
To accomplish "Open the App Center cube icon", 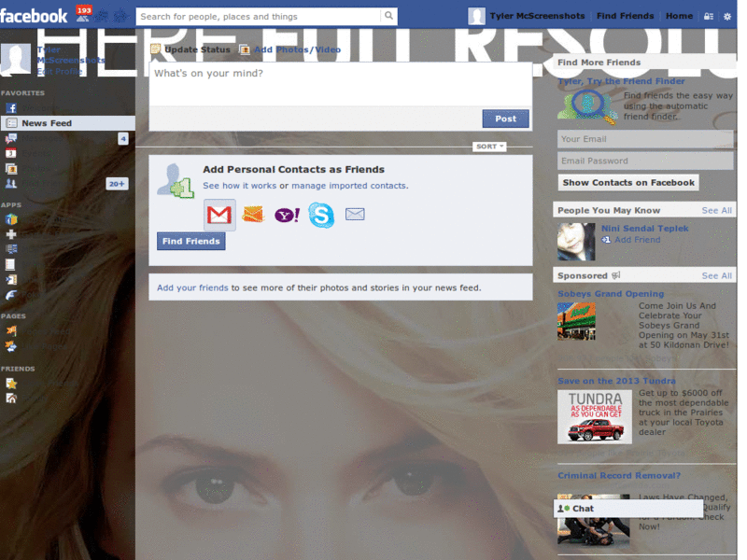I will coord(11,219).
